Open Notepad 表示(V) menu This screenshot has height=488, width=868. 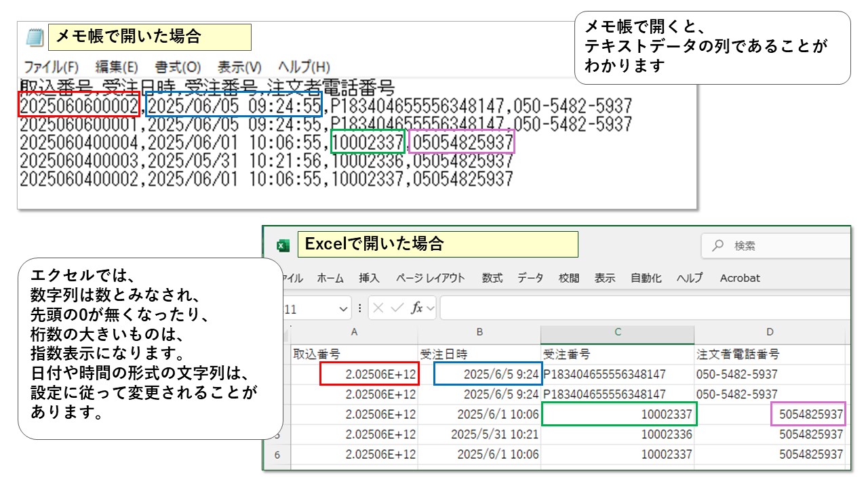pyautogui.click(x=239, y=67)
